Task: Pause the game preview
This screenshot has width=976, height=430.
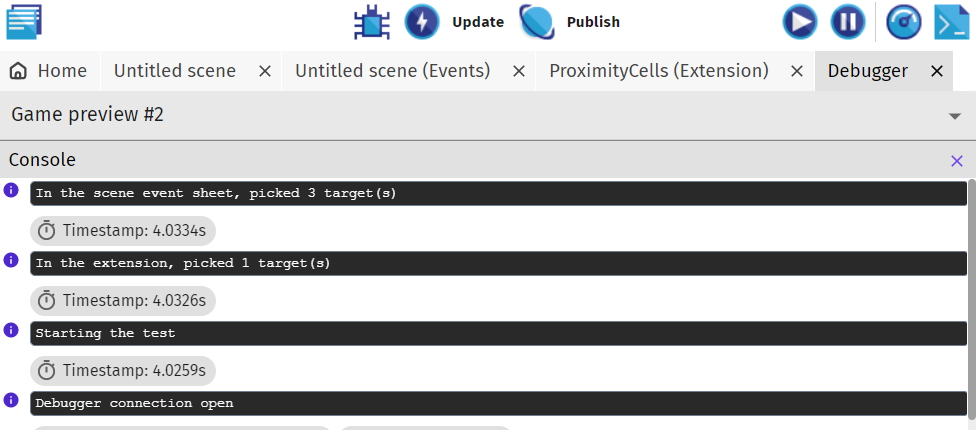Action: click(x=848, y=22)
